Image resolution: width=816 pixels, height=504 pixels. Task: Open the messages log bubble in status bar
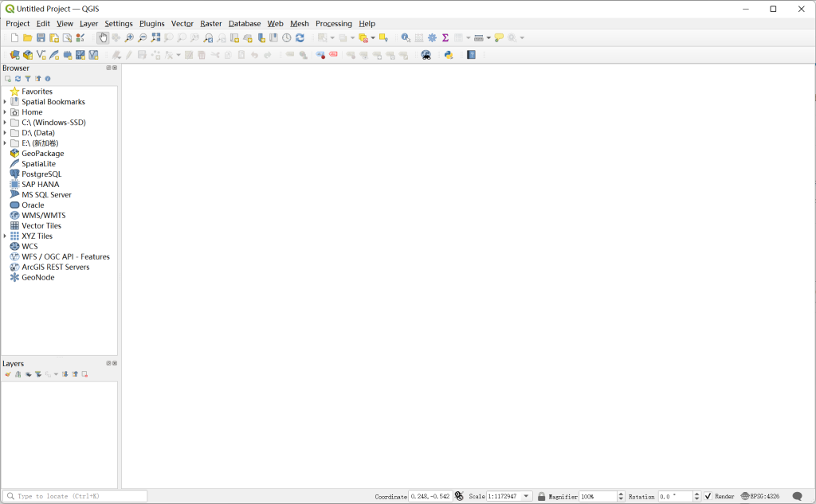pos(797,496)
